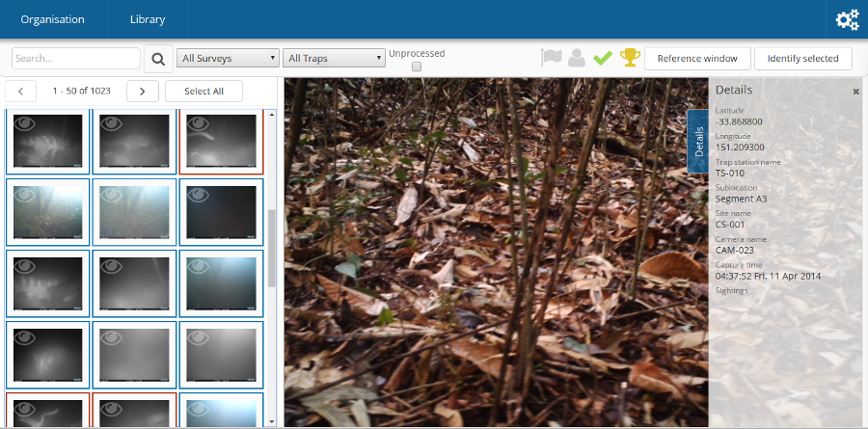Click the Unprocessed label text
868x429 pixels.
pyautogui.click(x=417, y=54)
